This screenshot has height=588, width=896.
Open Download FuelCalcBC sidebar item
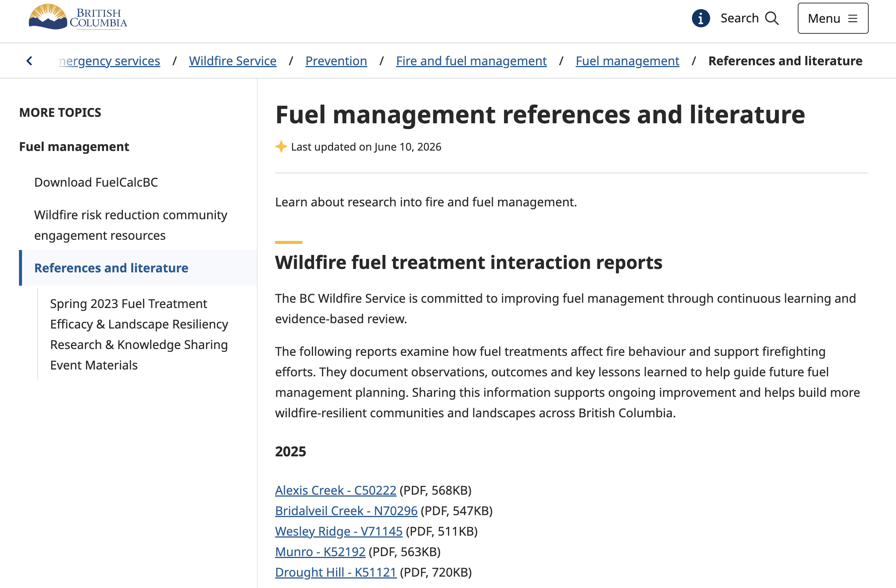click(x=96, y=182)
